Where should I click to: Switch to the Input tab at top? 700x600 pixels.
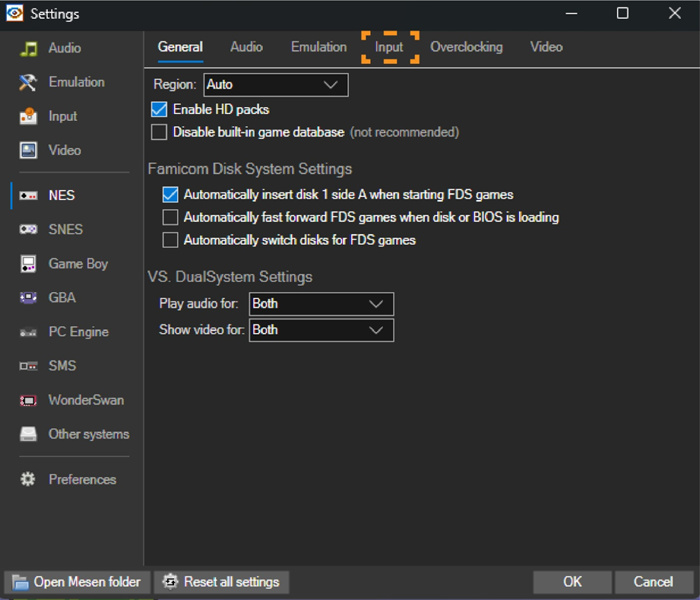click(x=389, y=47)
